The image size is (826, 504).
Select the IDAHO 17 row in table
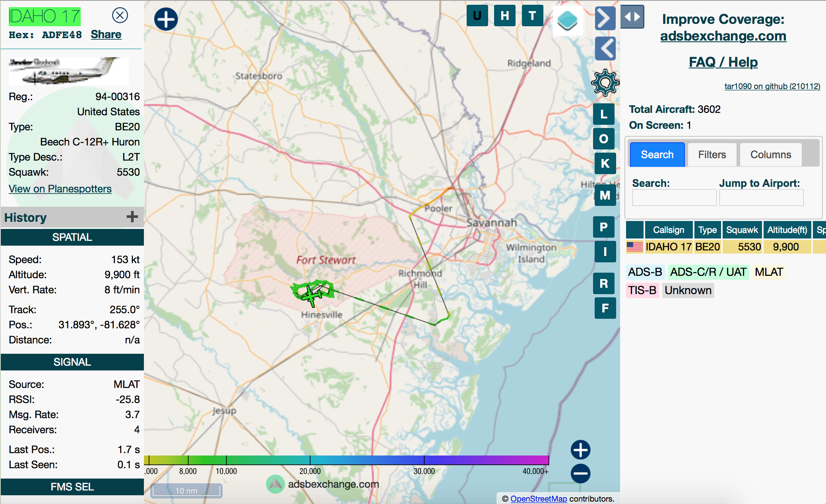(x=726, y=247)
